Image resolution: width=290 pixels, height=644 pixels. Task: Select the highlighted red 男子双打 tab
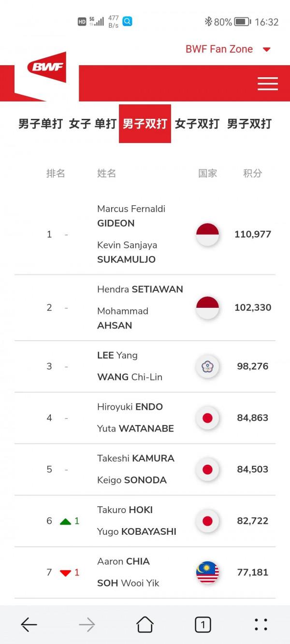pos(145,124)
